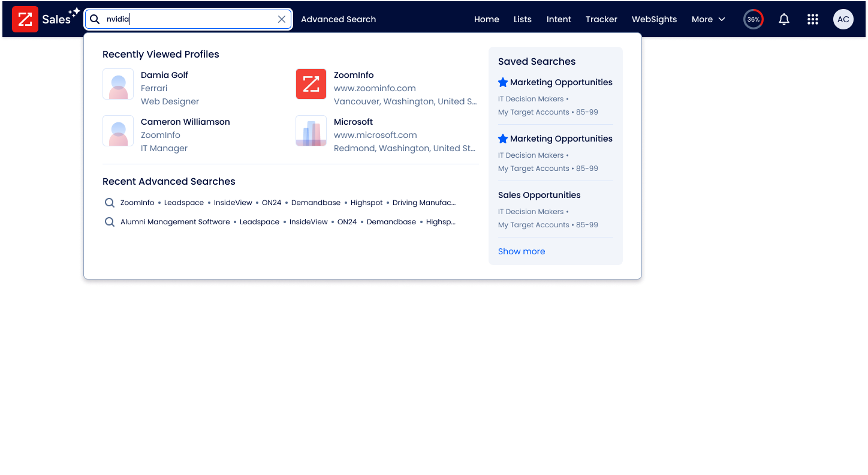Click the Recent Advanced Searches heading
This screenshot has height=475, width=868.
(x=169, y=181)
